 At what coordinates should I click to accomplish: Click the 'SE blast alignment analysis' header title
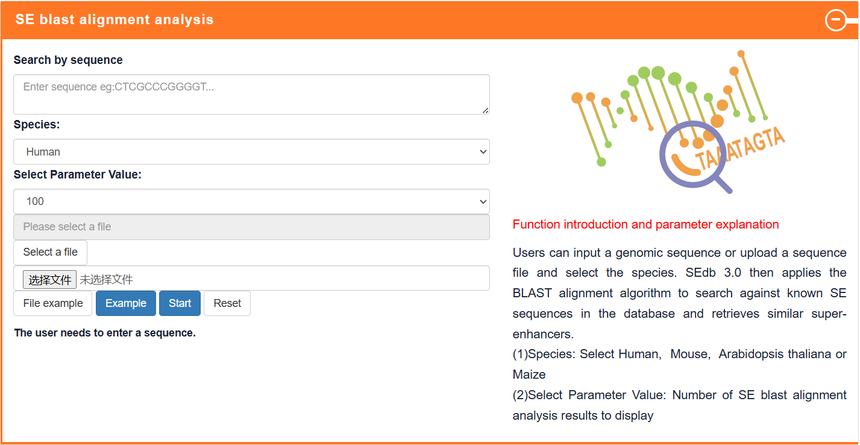(114, 20)
